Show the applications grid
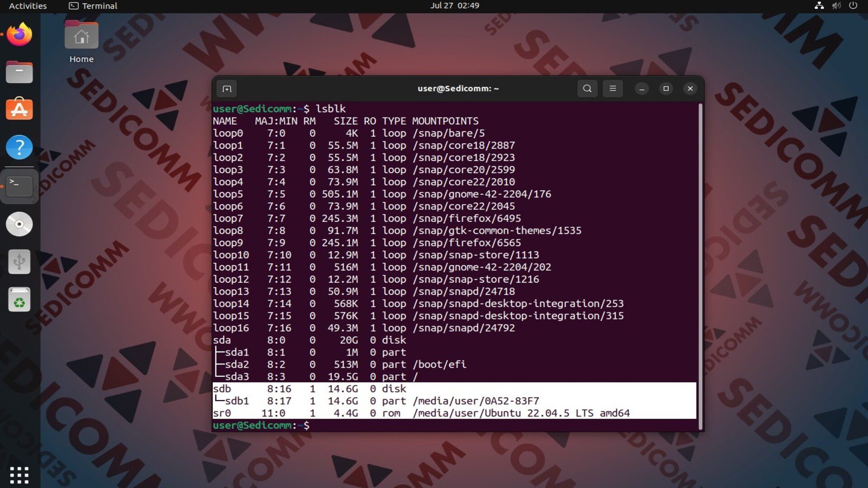The width and height of the screenshot is (868, 488). click(x=19, y=475)
